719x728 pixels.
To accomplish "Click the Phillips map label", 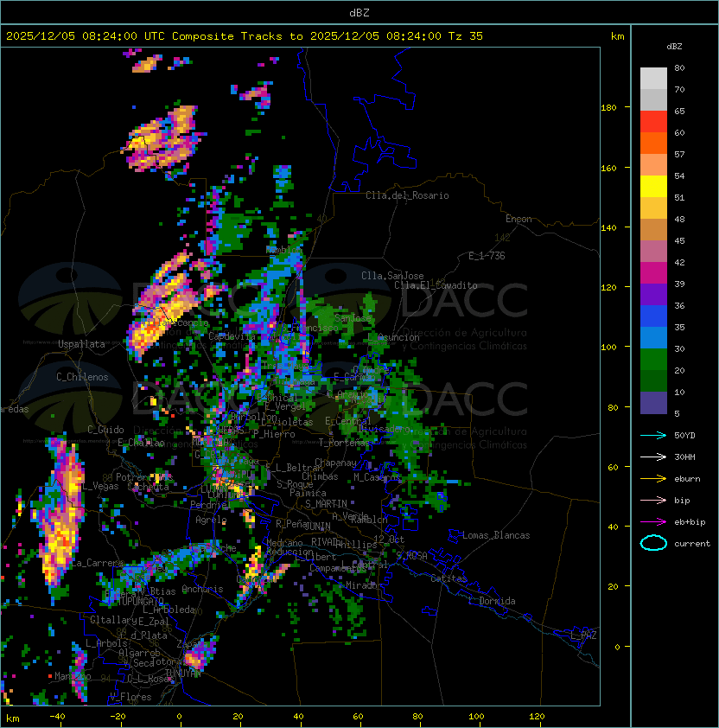I will pos(356,545).
